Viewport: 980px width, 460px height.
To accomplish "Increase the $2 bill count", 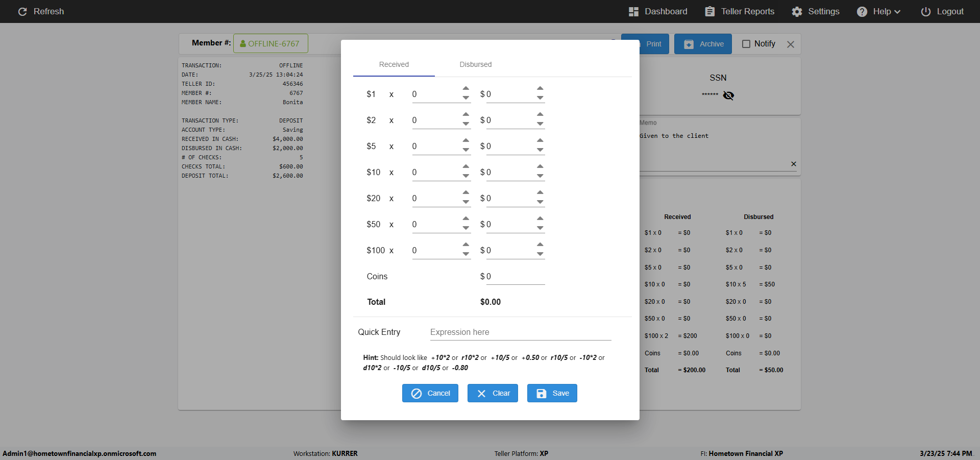I will (466, 114).
